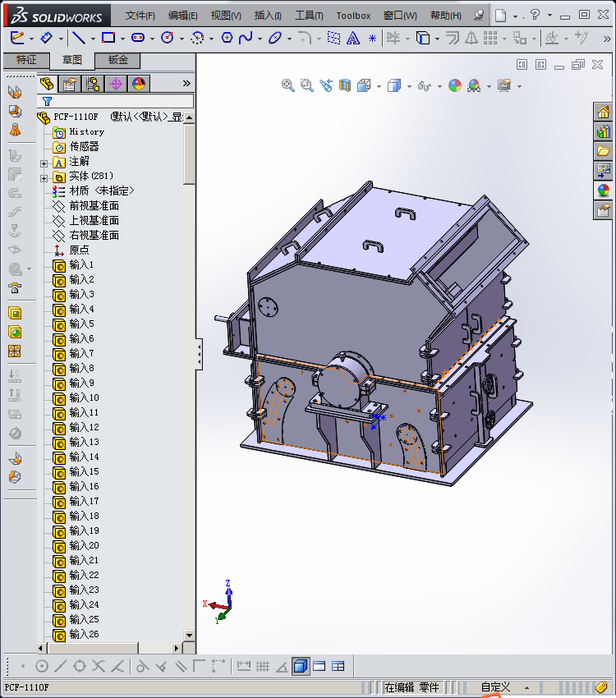Open Appearances color ball task pane tab
This screenshot has height=698, width=616.
pos(603,190)
